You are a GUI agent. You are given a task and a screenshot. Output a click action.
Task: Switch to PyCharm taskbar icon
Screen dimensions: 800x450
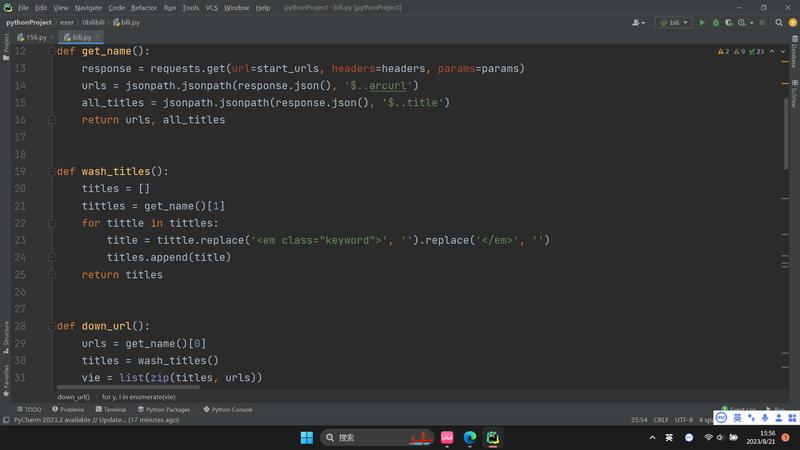click(492, 438)
